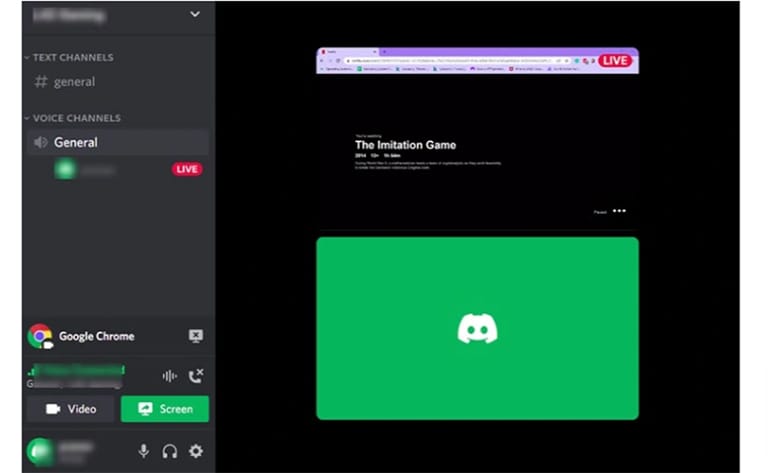The height and width of the screenshot is (473, 768).
Task: Turn on camera with Video button
Action: tap(71, 409)
